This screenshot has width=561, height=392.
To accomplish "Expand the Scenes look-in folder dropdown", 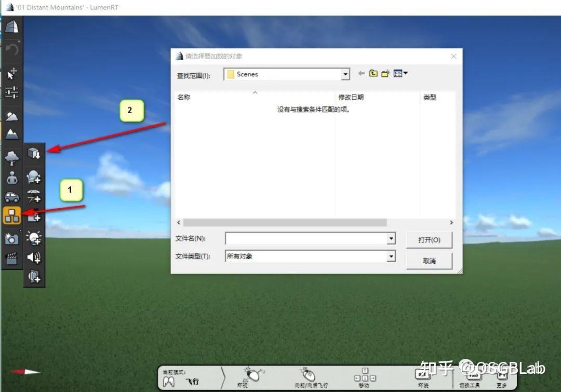I will pyautogui.click(x=345, y=75).
